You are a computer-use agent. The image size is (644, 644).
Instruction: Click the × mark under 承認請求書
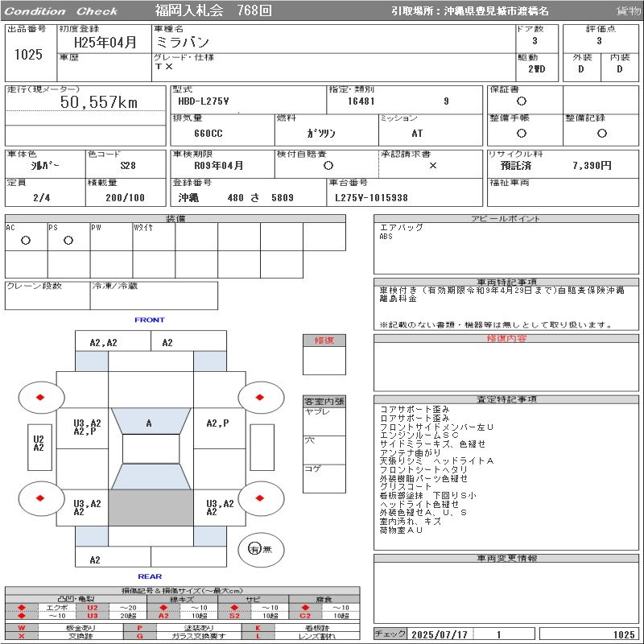432,165
